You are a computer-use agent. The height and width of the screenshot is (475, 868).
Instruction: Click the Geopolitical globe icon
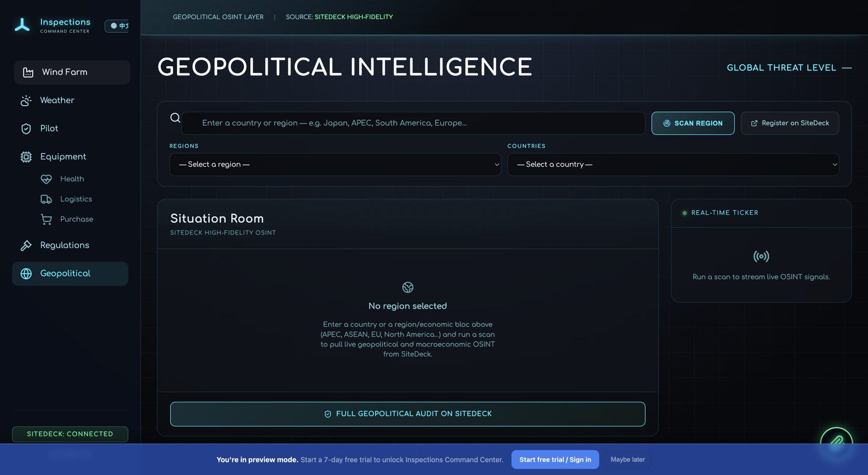point(26,274)
